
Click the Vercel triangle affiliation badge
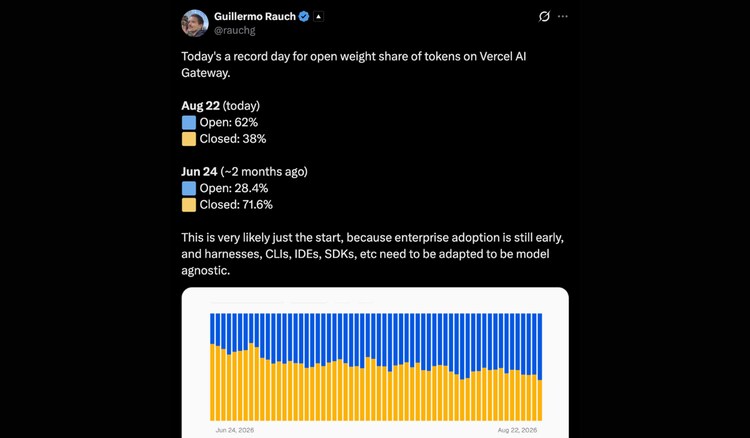coord(319,16)
